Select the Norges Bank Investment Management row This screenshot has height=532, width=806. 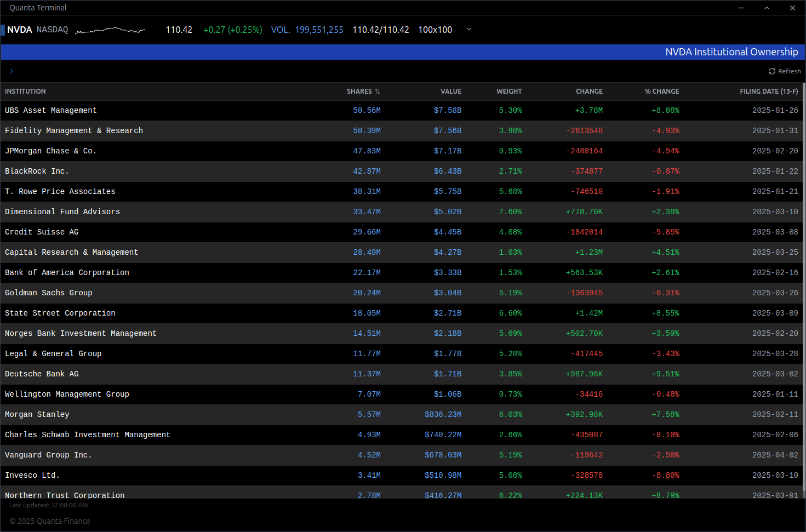point(402,334)
